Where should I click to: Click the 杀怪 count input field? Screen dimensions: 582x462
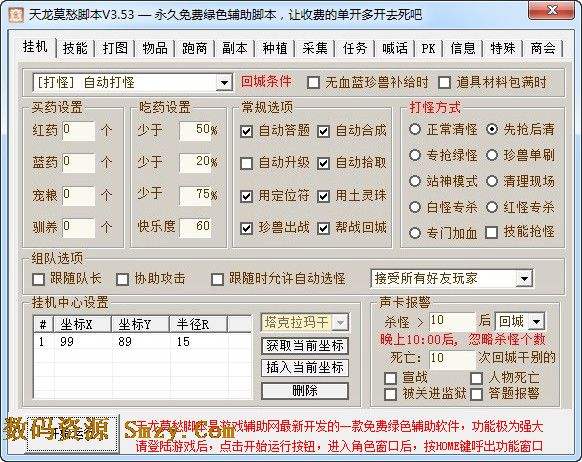click(x=452, y=321)
